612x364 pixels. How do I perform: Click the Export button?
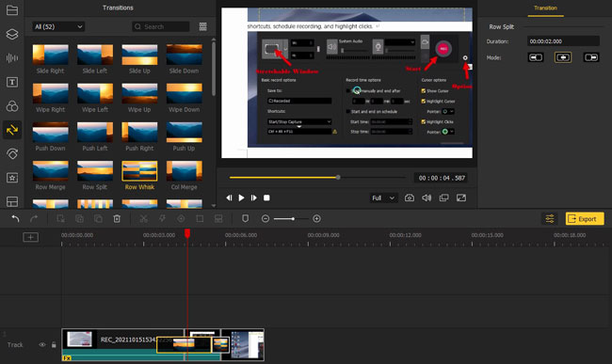coord(585,218)
